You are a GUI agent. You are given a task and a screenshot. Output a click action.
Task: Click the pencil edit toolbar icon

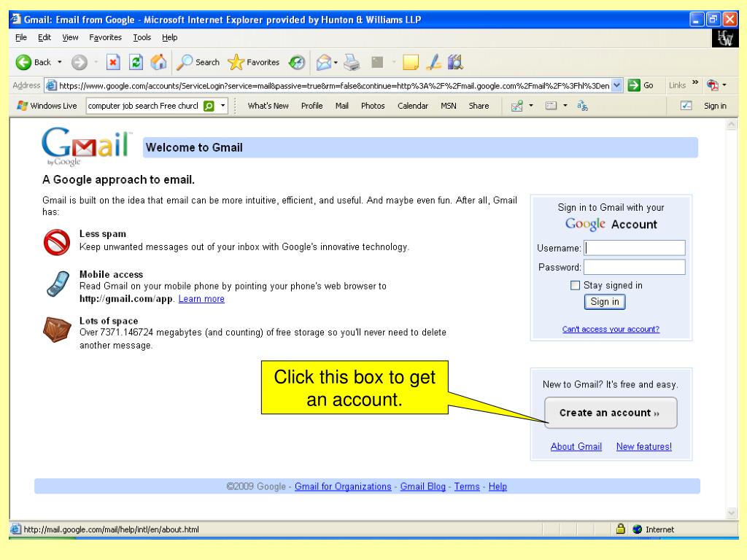click(433, 63)
